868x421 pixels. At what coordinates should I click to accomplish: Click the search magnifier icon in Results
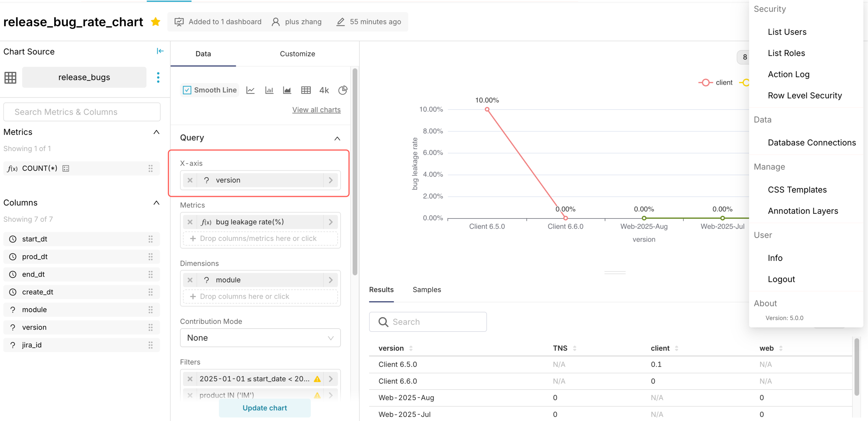coord(383,322)
